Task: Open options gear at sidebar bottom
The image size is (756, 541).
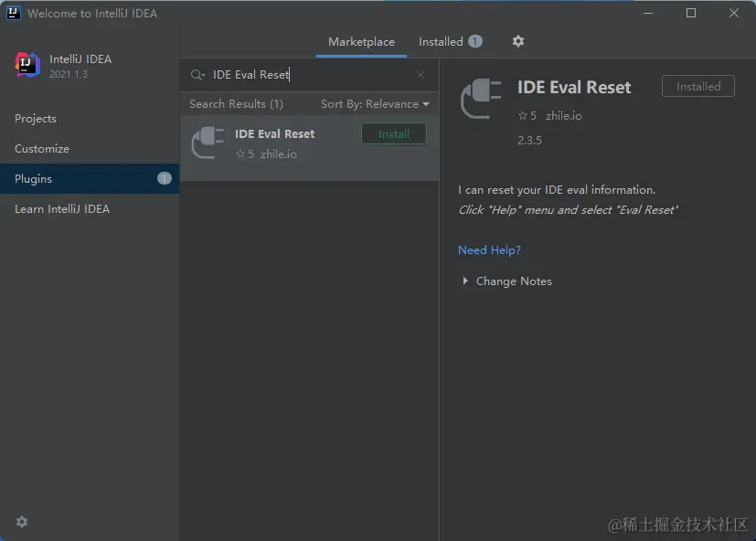Action: 22,522
